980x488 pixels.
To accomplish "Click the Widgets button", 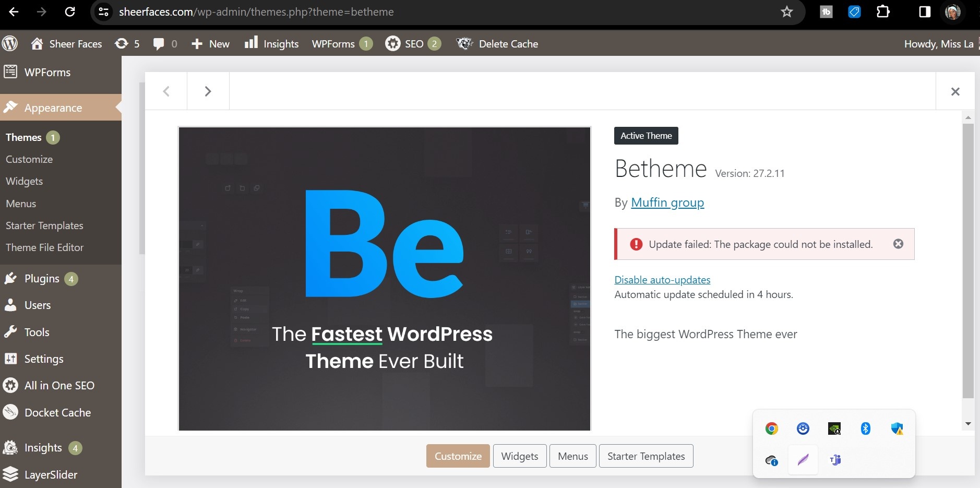I will tap(520, 456).
